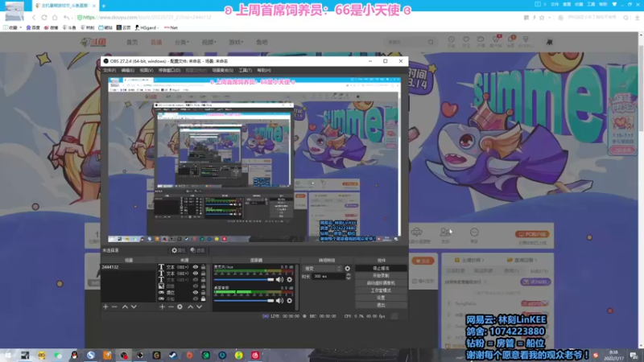Screen dimensions: 644x362
Task: Open QQ penguin icon in taskbar
Action: point(74,355)
